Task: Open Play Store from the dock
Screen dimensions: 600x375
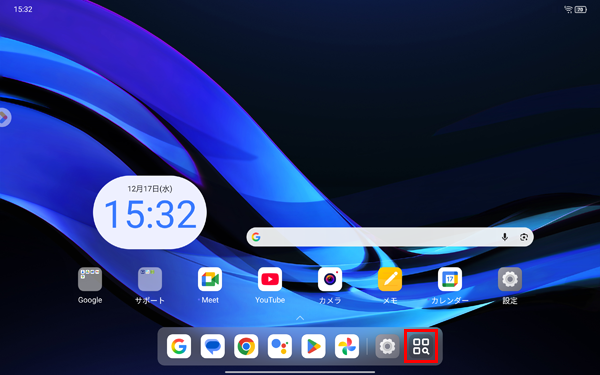Action: click(x=313, y=346)
